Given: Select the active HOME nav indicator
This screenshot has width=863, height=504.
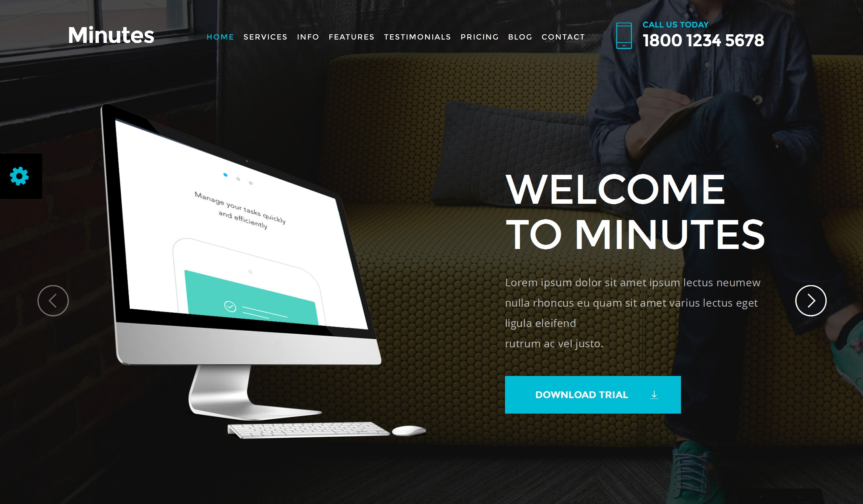Looking at the screenshot, I should coord(220,37).
